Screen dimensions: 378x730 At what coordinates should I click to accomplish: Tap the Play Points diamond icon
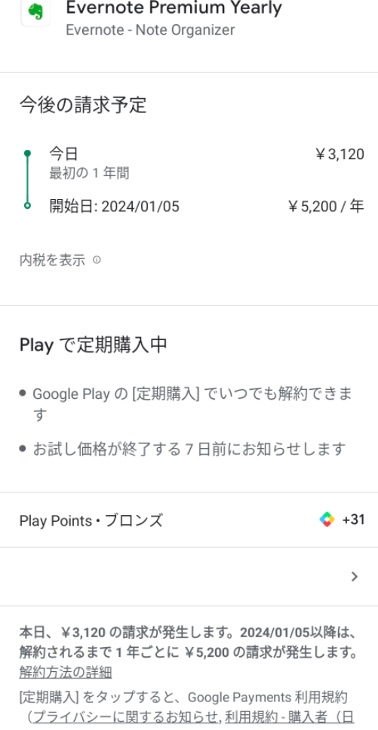point(327,520)
